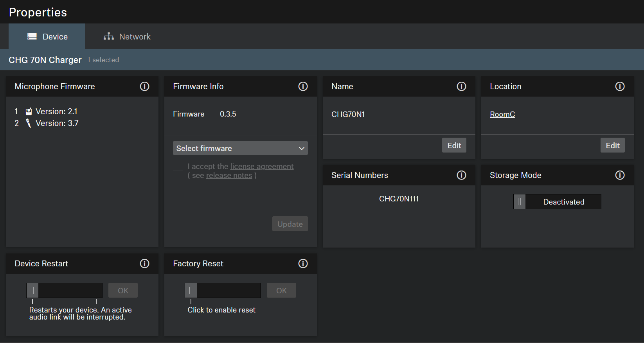Open the Firmware Info help icon
644x343 pixels.
point(303,86)
